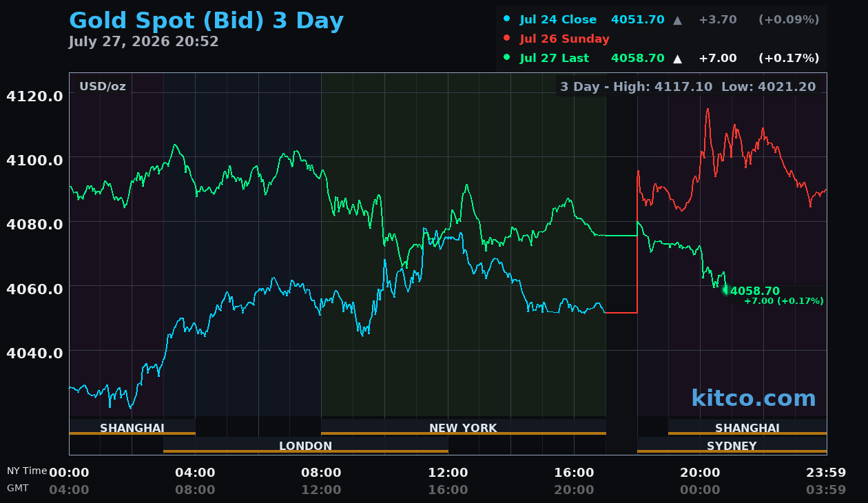Click the 4058.70 price tag on chart
Viewport: 868px width, 503px height.
click(x=755, y=291)
